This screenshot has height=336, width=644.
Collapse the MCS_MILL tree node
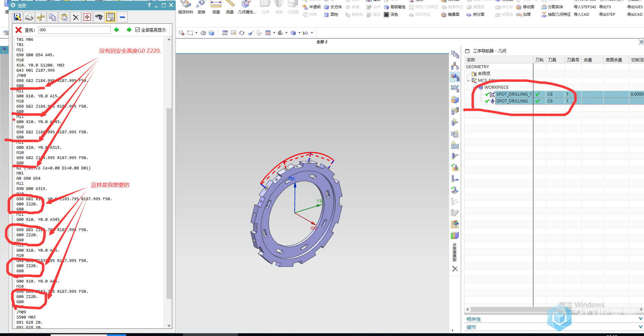468,81
